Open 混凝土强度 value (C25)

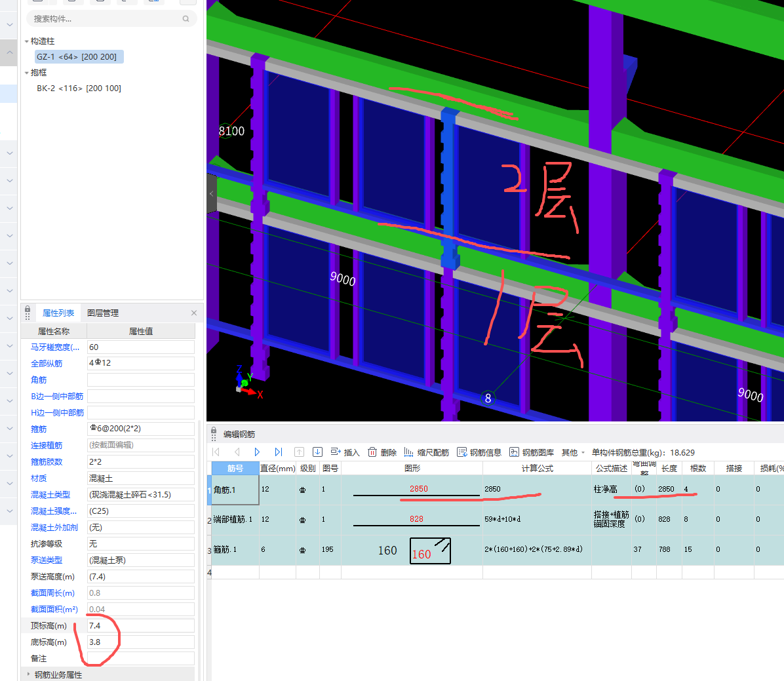[140, 511]
